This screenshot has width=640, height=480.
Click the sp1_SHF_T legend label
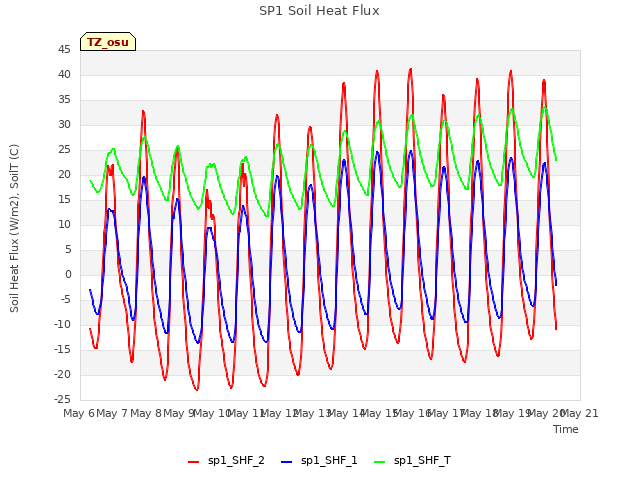[x=422, y=460]
